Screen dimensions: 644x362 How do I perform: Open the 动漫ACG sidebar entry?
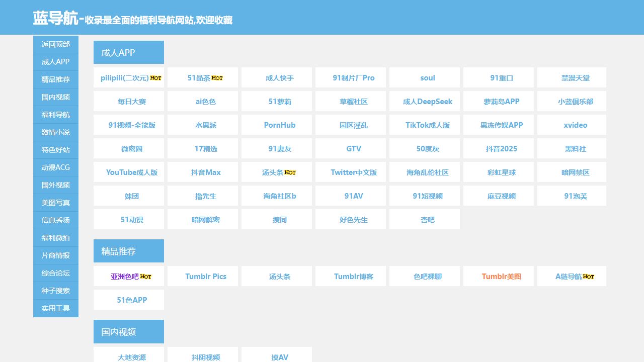tap(56, 167)
